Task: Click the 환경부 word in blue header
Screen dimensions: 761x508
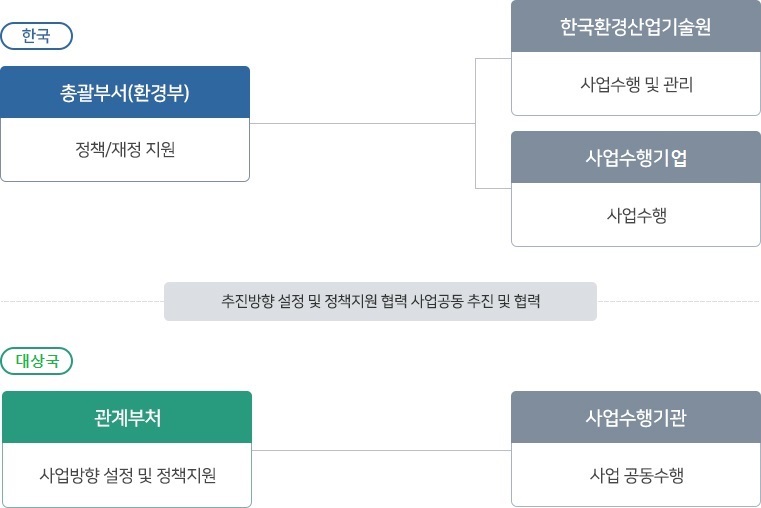Action: click(158, 92)
